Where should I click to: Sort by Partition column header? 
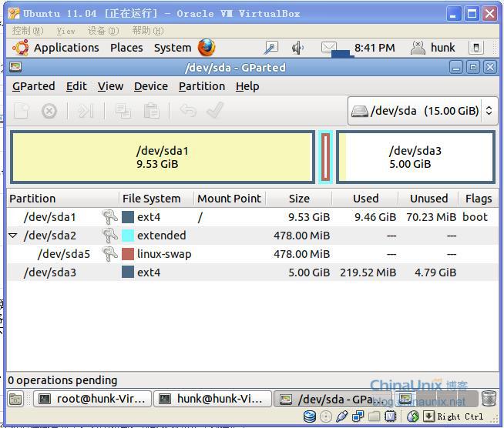pyautogui.click(x=62, y=199)
